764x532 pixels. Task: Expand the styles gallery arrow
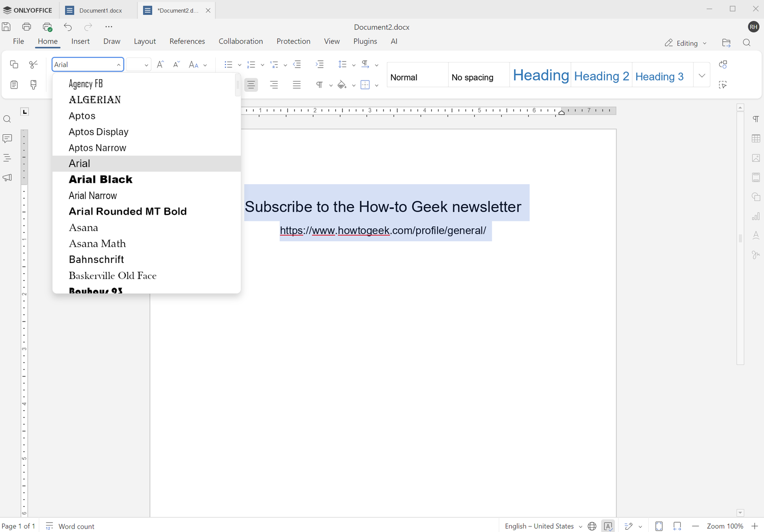pos(701,75)
